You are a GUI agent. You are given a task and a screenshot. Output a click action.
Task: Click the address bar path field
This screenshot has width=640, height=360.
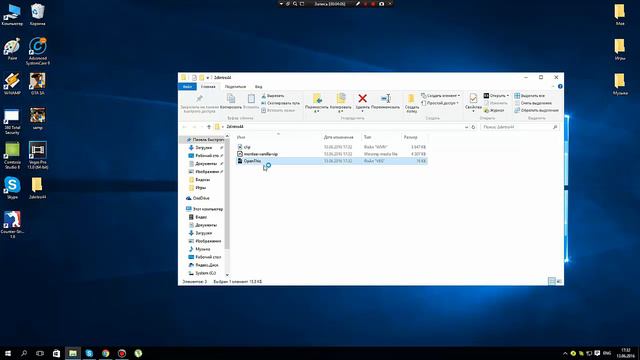[x=342, y=127]
